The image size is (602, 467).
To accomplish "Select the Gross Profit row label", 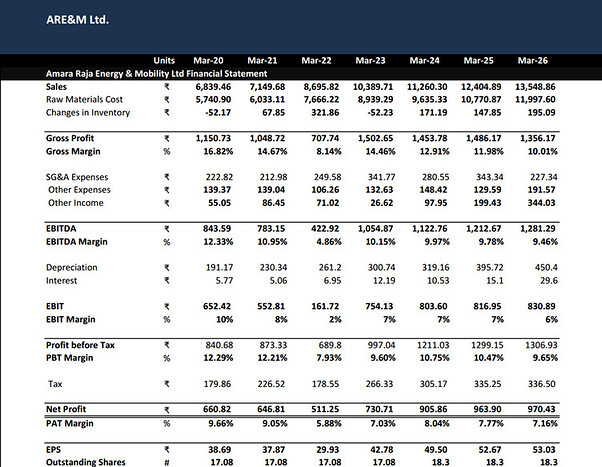I will pos(70,138).
